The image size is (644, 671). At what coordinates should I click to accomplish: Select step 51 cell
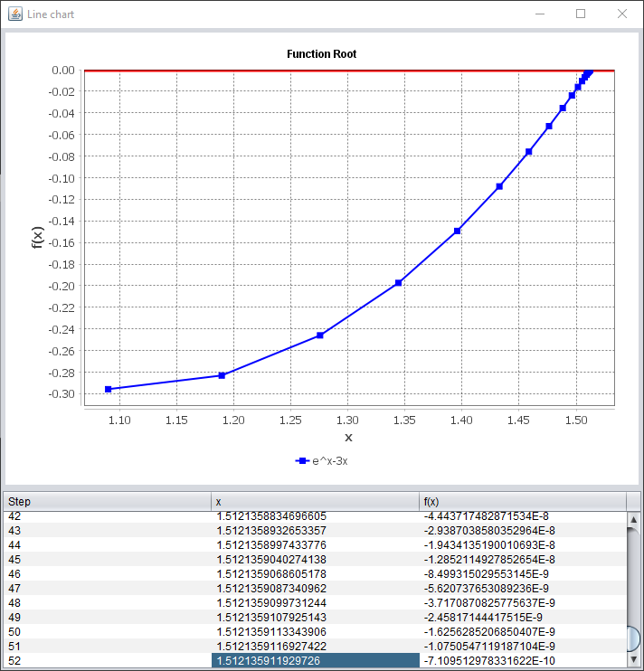tap(108, 646)
